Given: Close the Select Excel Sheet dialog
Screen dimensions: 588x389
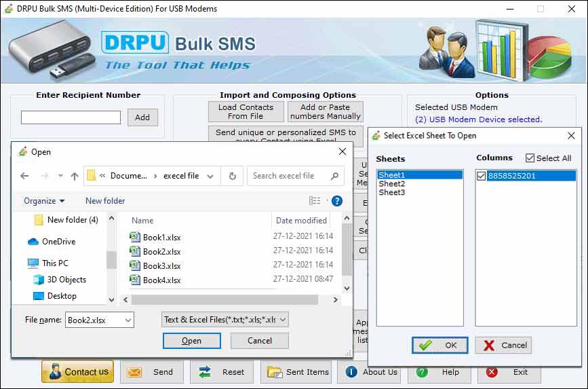Looking at the screenshot, I should tap(571, 136).
